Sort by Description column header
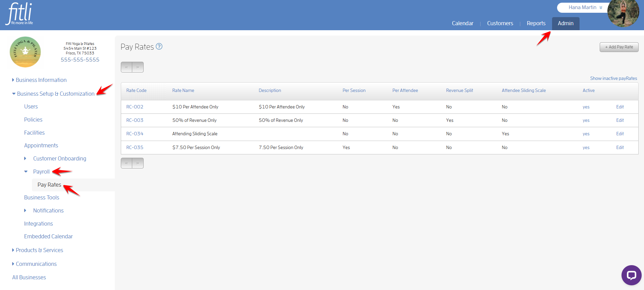The image size is (644, 290). pyautogui.click(x=270, y=90)
